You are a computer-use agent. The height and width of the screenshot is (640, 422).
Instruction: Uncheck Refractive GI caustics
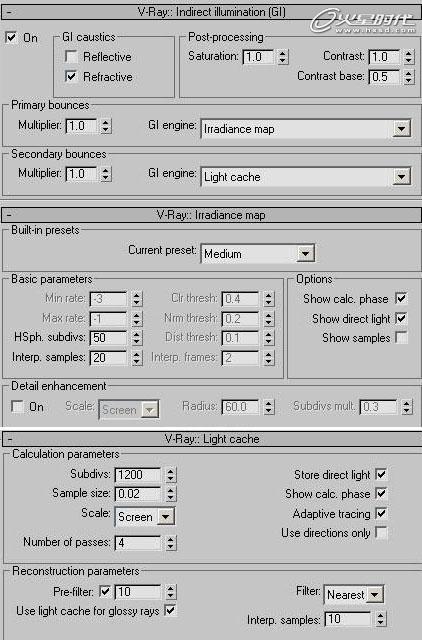[71, 76]
